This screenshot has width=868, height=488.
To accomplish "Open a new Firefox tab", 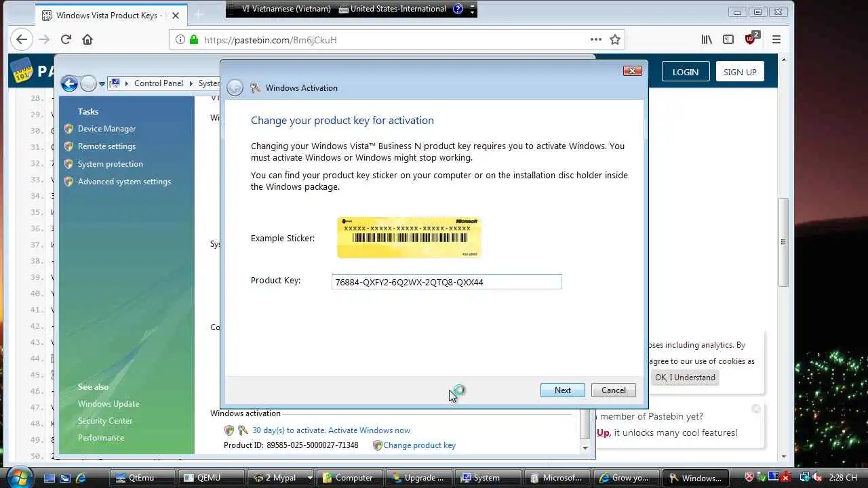I will 199,14.
